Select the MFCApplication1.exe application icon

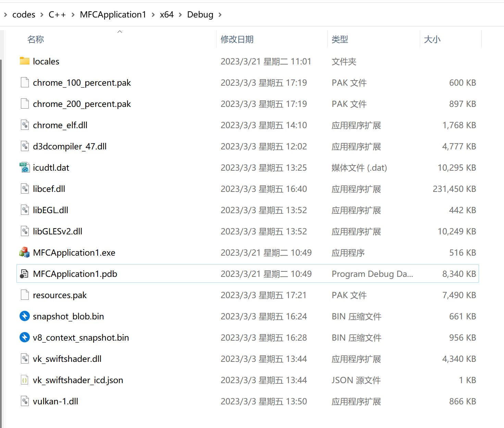point(24,253)
